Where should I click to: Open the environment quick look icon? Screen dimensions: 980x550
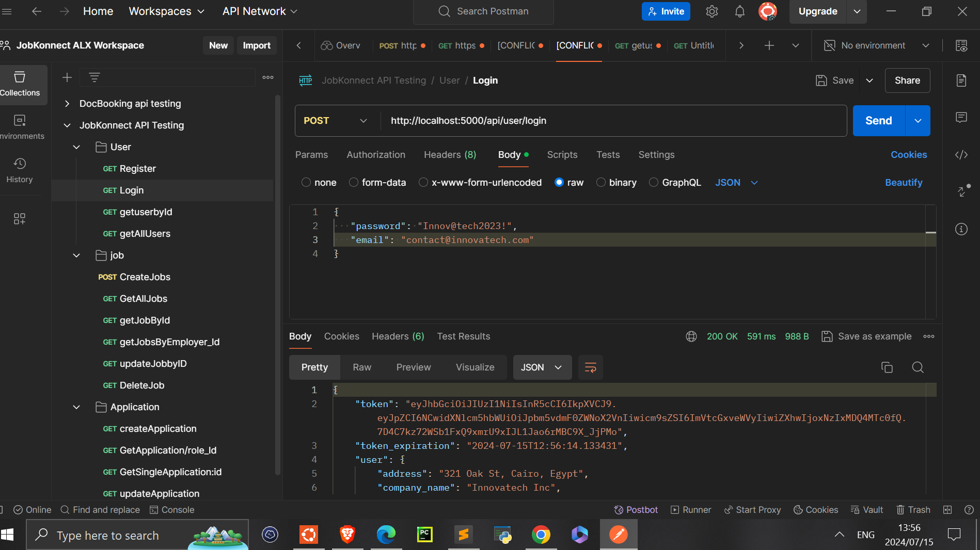click(961, 45)
